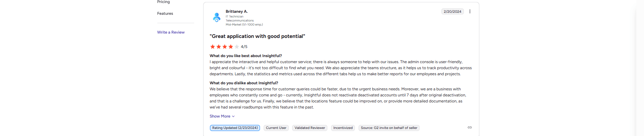Image resolution: width=644 pixels, height=136 pixels.
Task: Click the third red rating star
Action: (x=224, y=47)
